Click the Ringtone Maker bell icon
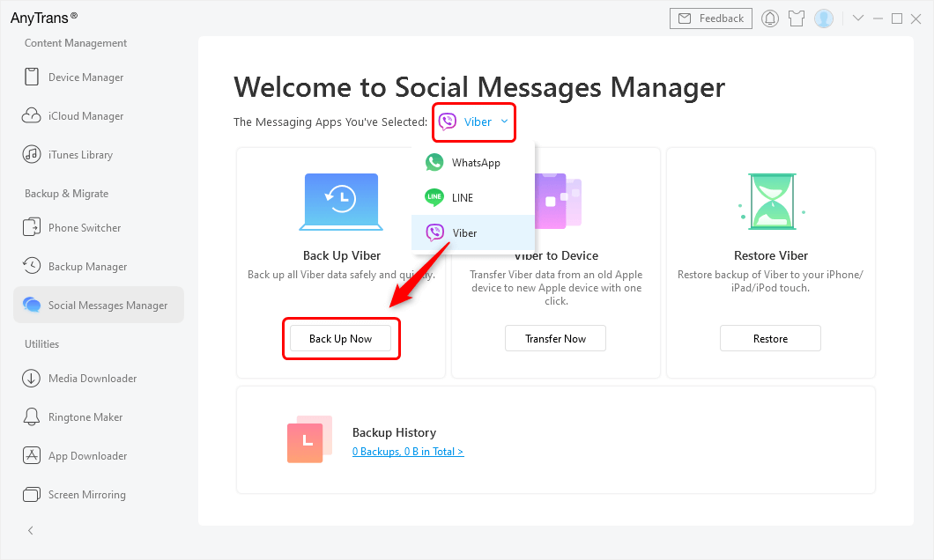 [x=32, y=416]
